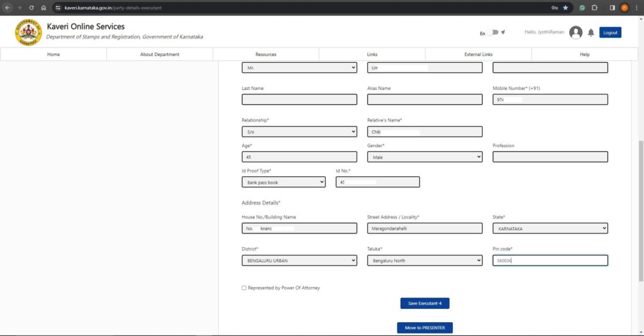Go to browser home icon

tap(43, 8)
